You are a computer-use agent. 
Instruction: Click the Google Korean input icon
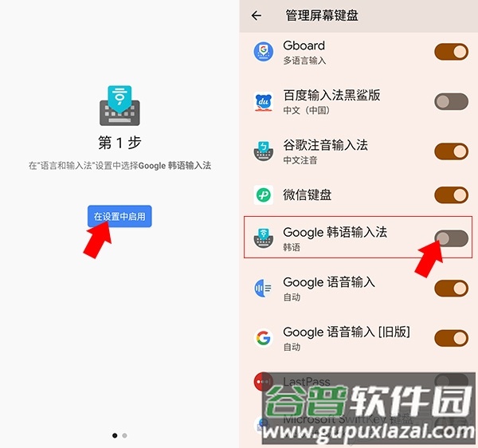click(x=264, y=238)
